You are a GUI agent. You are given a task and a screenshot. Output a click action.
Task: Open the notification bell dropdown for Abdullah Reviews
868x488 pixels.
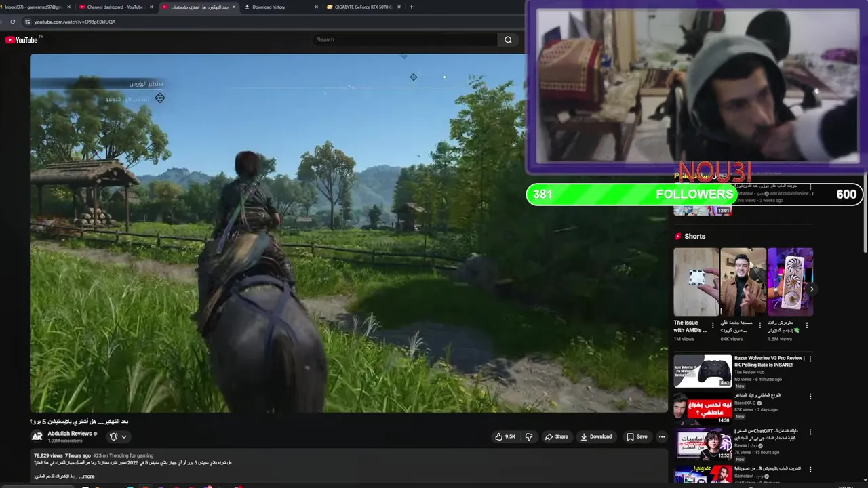pyautogui.click(x=118, y=437)
